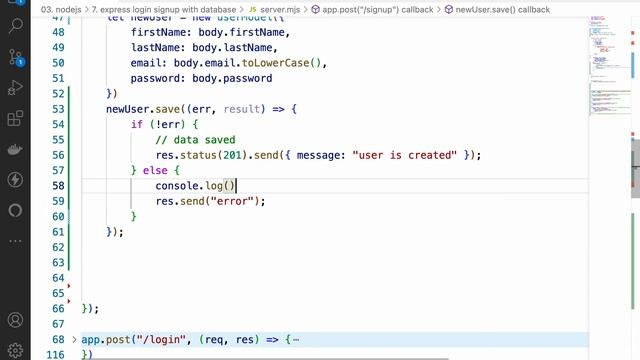Expand the folded app.post("/login") block
Viewport: 640px width, 360px height.
tap(74, 340)
